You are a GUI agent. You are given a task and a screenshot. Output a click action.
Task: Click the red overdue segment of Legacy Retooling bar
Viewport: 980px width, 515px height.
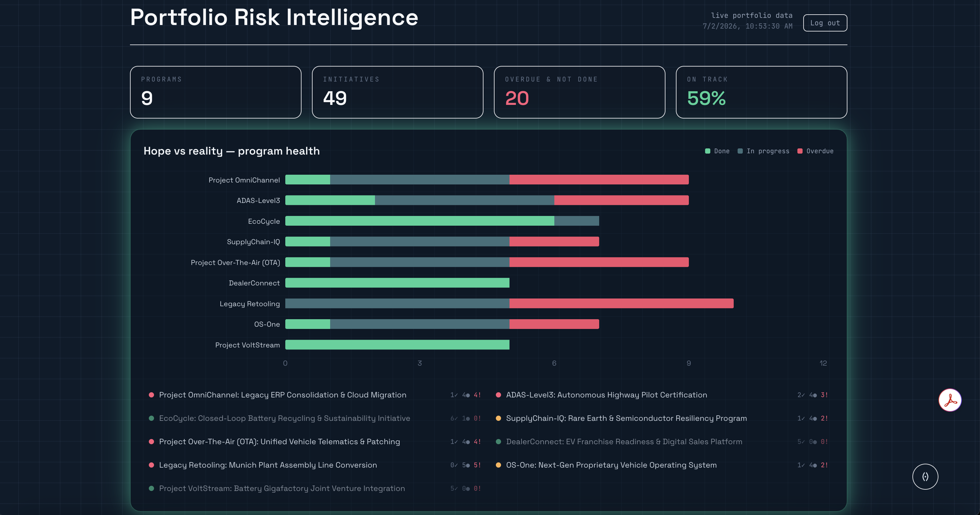[x=621, y=303]
